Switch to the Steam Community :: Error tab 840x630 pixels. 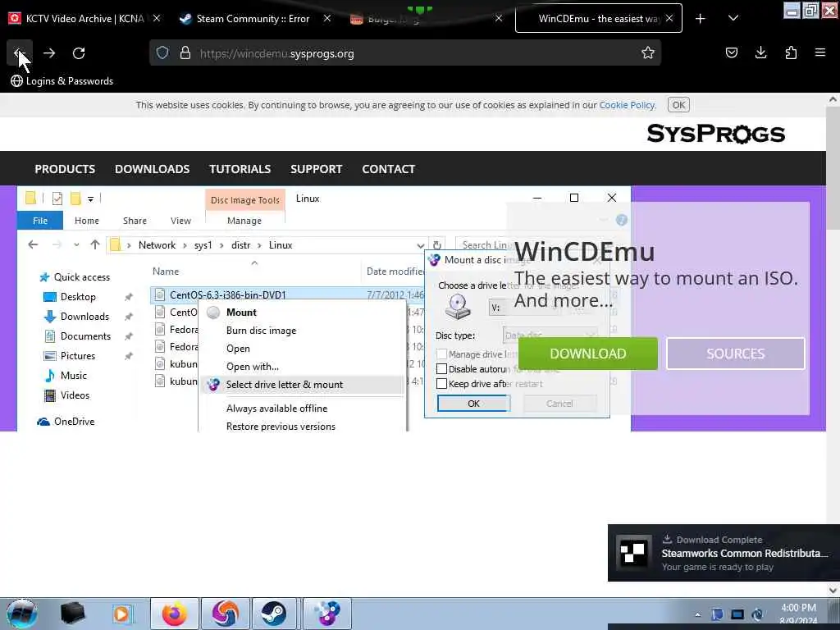click(x=253, y=19)
